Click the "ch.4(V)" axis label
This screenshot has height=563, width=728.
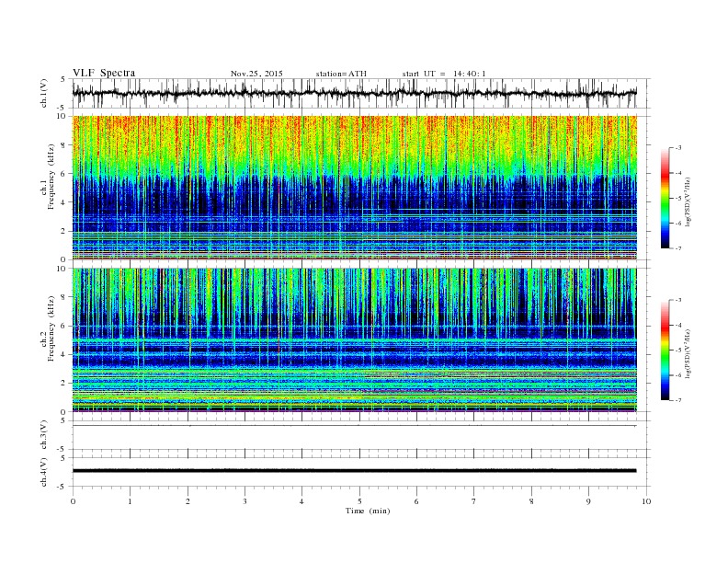coord(43,472)
